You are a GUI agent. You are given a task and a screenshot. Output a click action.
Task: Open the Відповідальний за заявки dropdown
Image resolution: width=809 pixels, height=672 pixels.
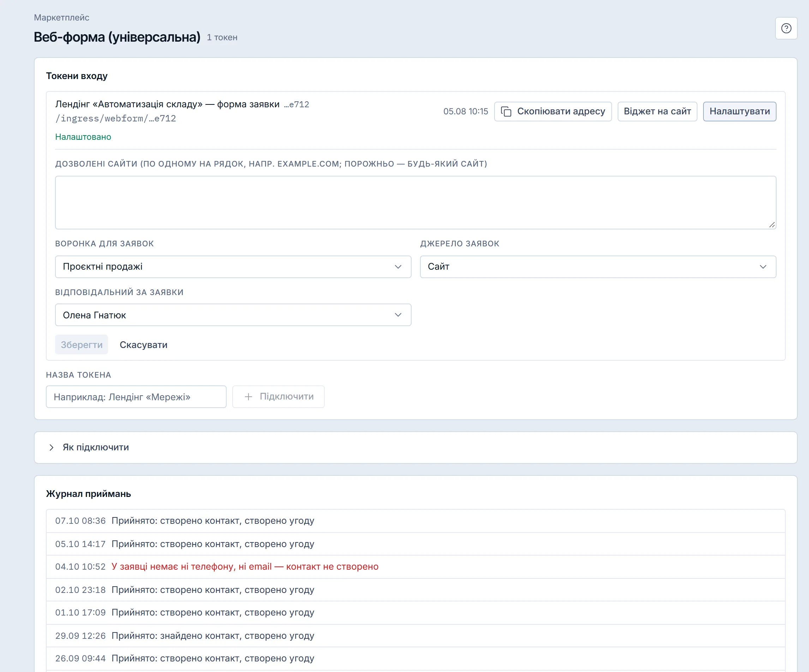coord(233,315)
